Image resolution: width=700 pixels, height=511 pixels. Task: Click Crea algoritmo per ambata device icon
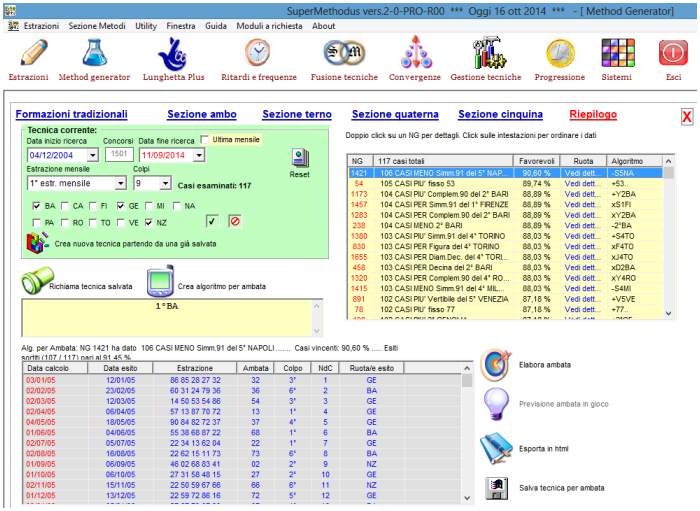click(160, 281)
